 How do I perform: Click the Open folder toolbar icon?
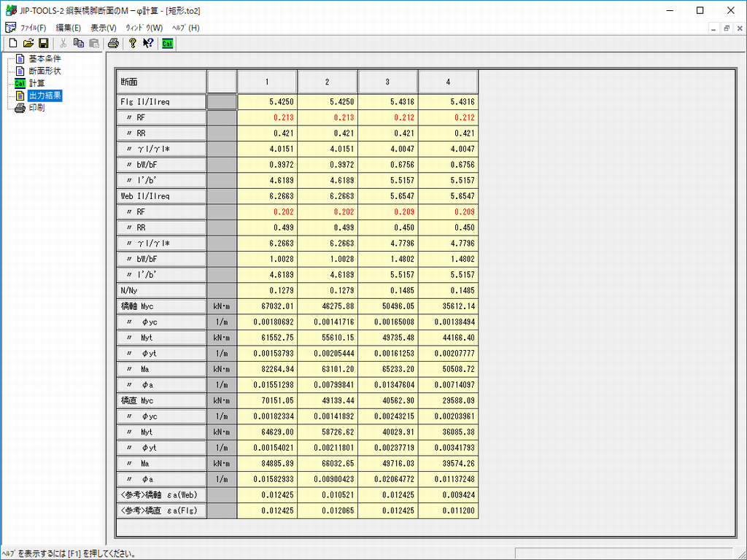(x=28, y=43)
